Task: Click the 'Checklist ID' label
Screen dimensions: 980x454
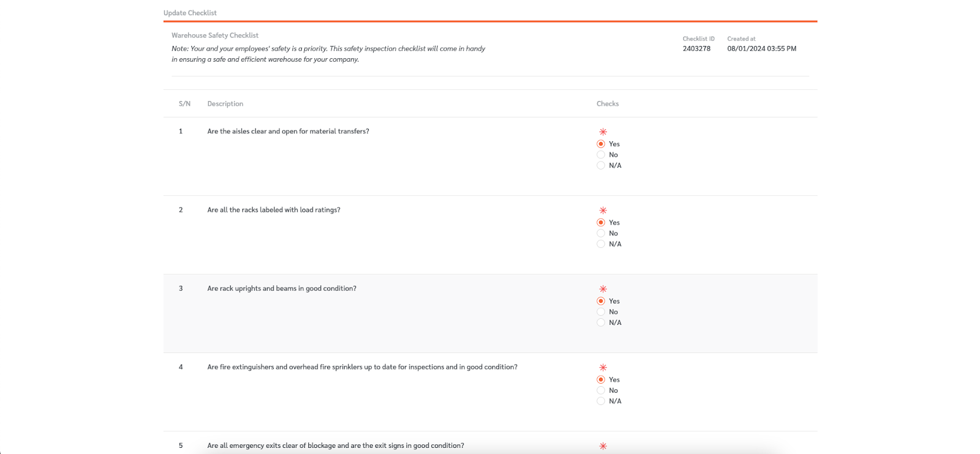Action: click(699, 39)
